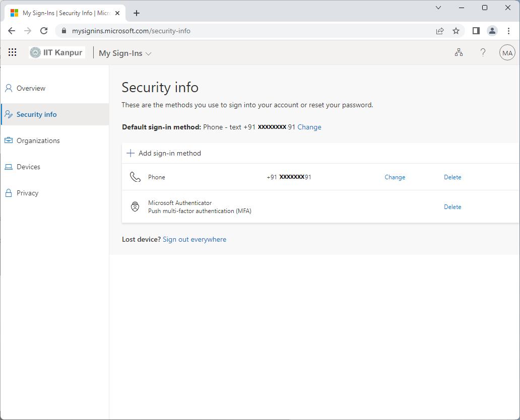
Task: Click the plus icon to add sign-in method
Action: tap(131, 153)
